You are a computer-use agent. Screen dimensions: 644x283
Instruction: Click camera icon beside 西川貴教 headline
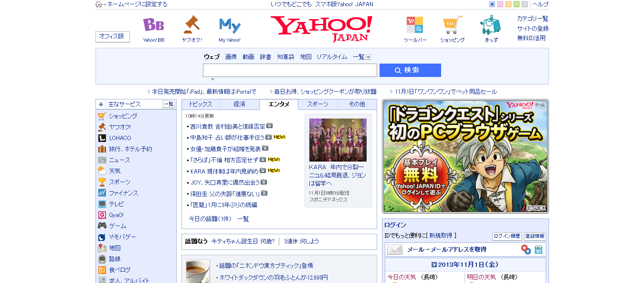pyautogui.click(x=269, y=126)
